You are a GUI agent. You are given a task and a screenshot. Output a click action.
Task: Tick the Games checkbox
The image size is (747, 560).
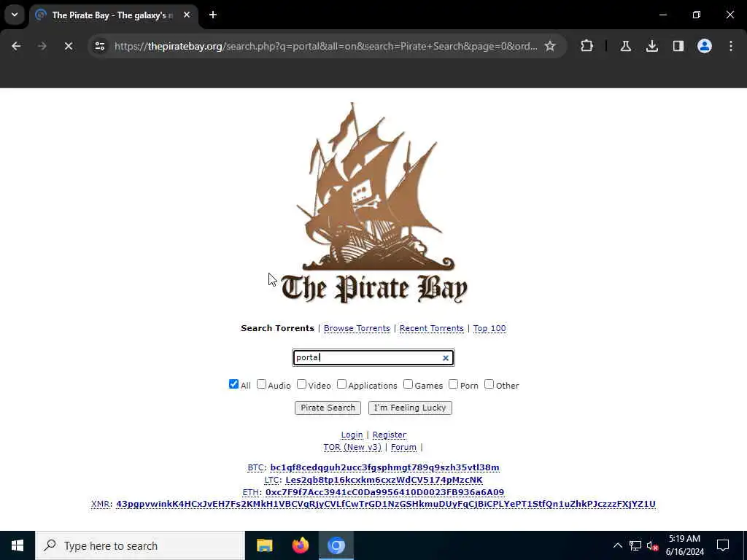coord(408,384)
